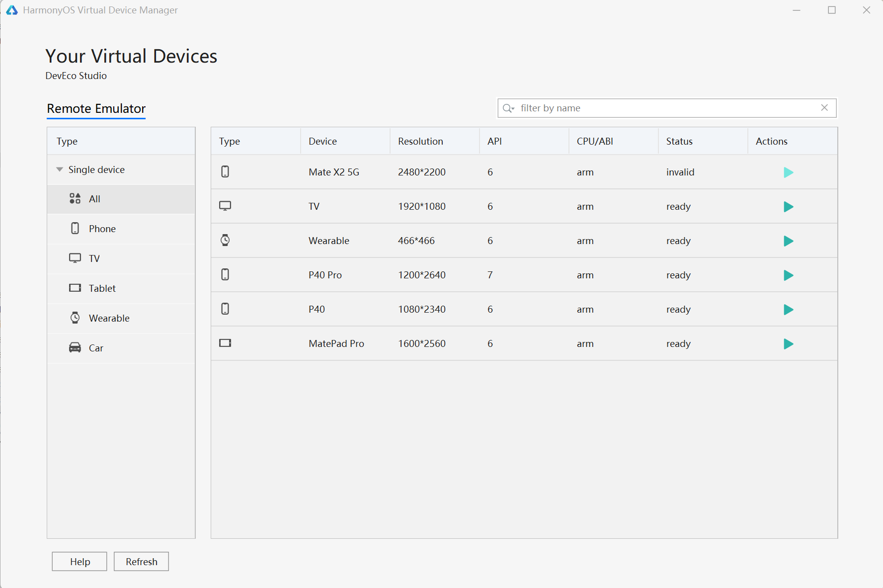Select the All category in sidebar
The height and width of the screenshot is (588, 883).
point(121,199)
